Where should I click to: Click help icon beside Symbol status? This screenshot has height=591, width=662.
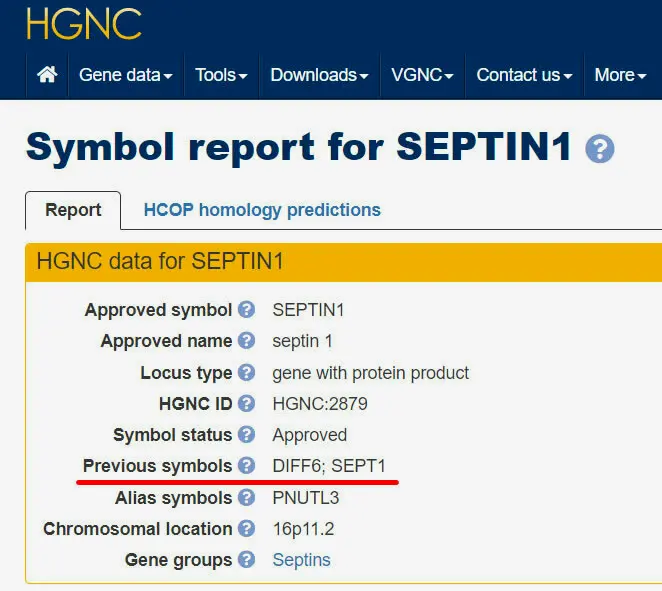pos(246,434)
